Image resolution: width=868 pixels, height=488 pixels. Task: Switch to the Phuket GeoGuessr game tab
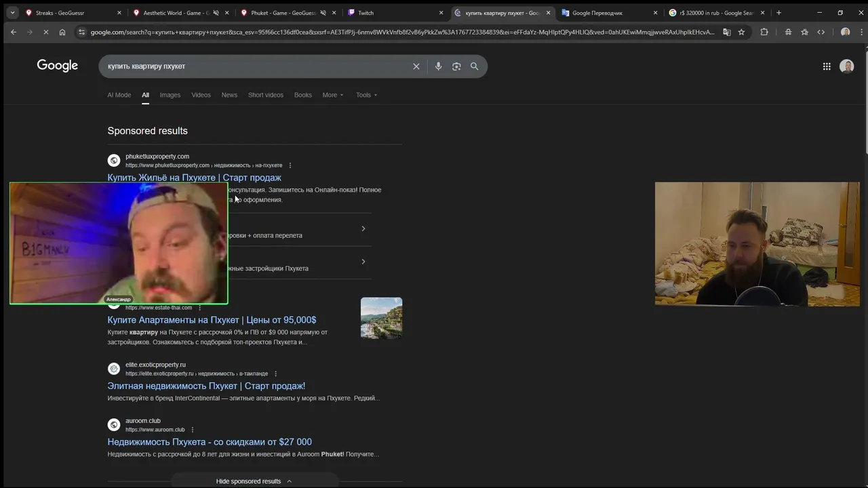pyautogui.click(x=288, y=13)
